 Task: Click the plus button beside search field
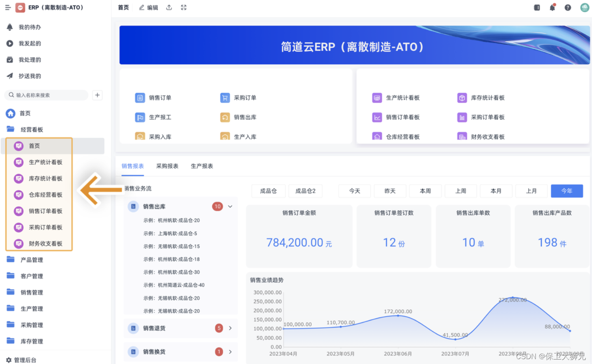coord(97,95)
